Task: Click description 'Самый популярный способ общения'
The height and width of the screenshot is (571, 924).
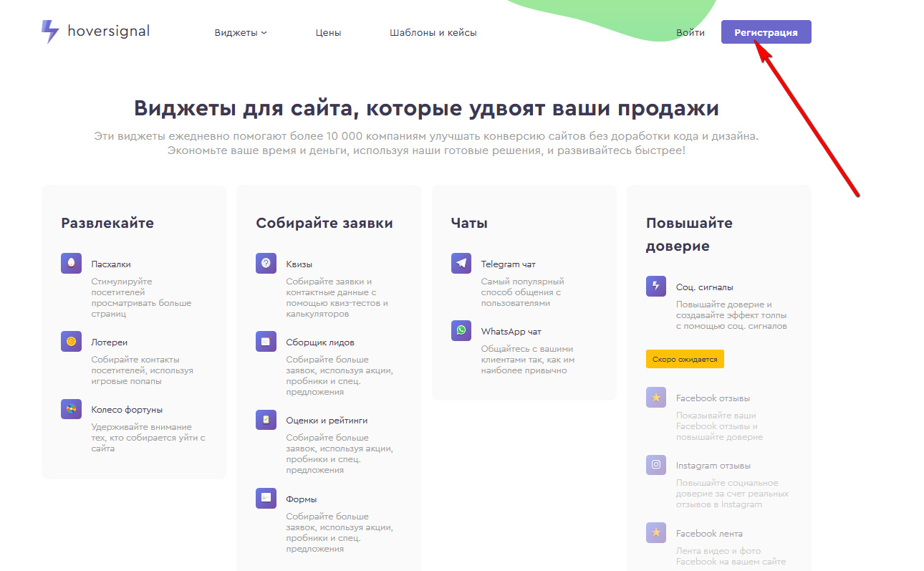Action: [x=523, y=292]
